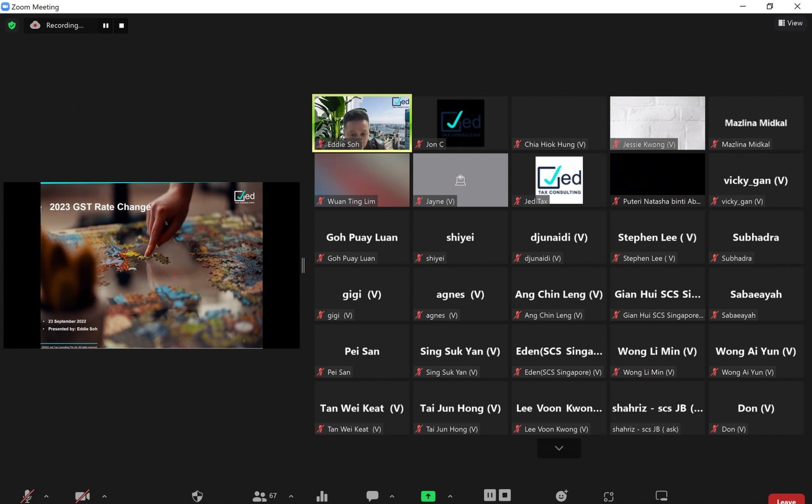
Task: Click the Whiteboard icon in toolbar
Action: tap(661, 496)
